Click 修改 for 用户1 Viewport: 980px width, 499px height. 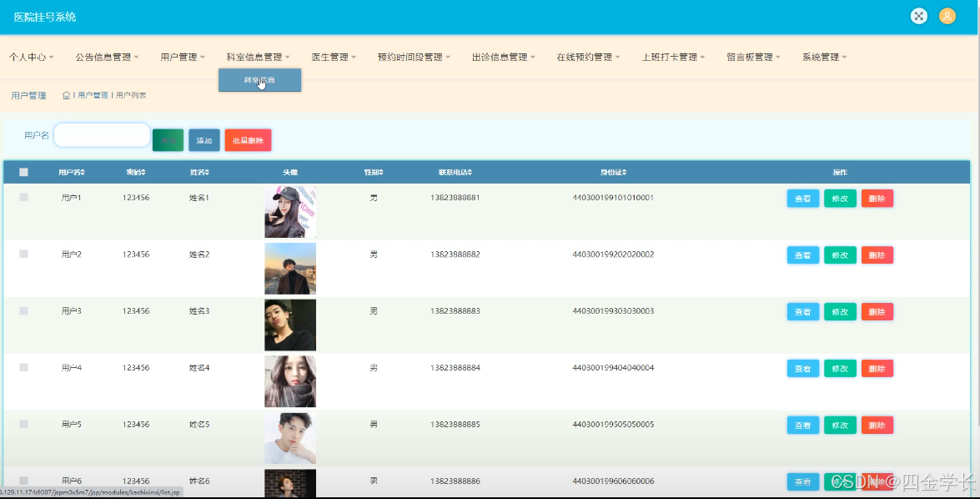pyautogui.click(x=840, y=199)
